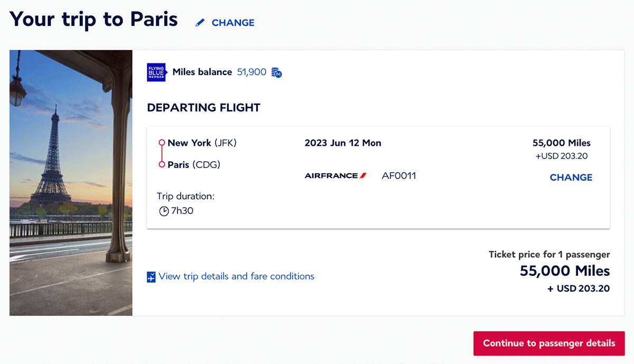
Task: Click the 55,000 Miles total ticket price
Action: tap(564, 271)
